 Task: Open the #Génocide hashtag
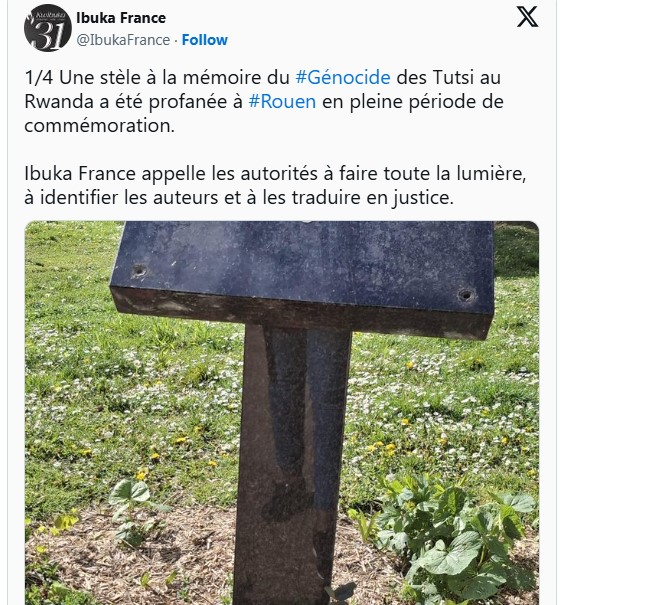343,78
